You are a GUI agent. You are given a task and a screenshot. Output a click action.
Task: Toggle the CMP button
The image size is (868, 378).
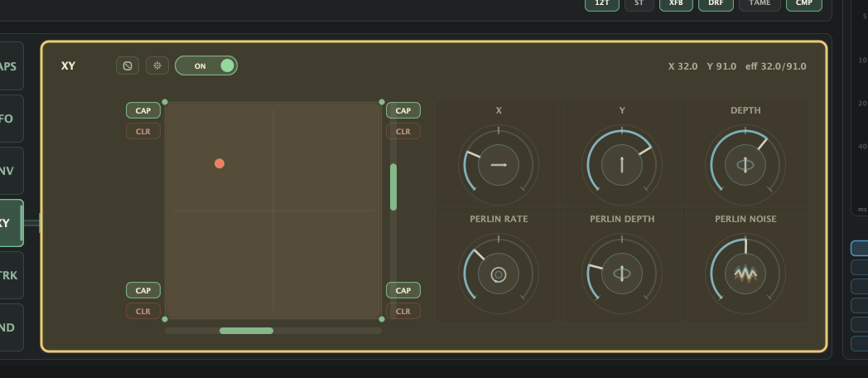[x=803, y=3]
